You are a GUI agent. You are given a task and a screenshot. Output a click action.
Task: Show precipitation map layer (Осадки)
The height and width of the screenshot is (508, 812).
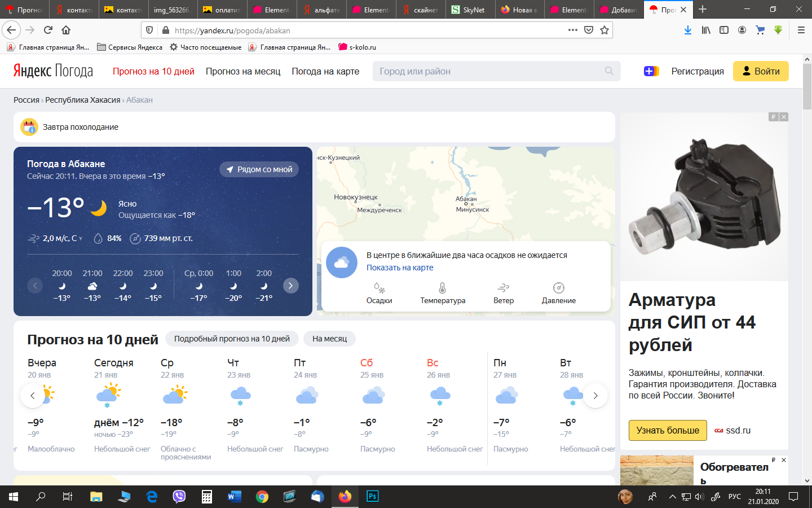tap(379, 294)
